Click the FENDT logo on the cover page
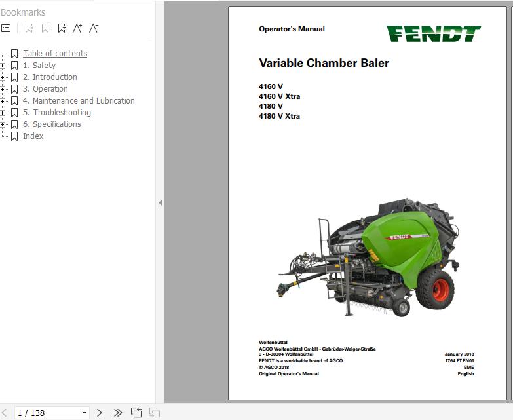513x420 pixels. click(434, 33)
